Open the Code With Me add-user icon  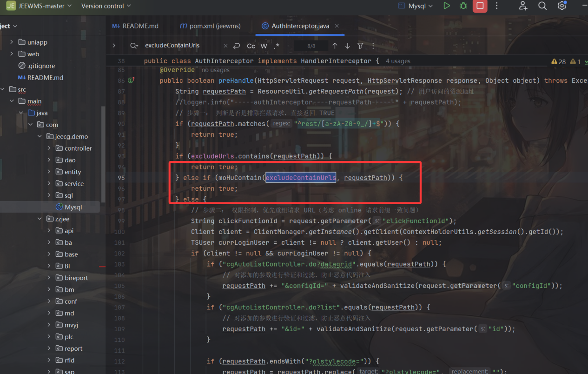pyautogui.click(x=523, y=6)
